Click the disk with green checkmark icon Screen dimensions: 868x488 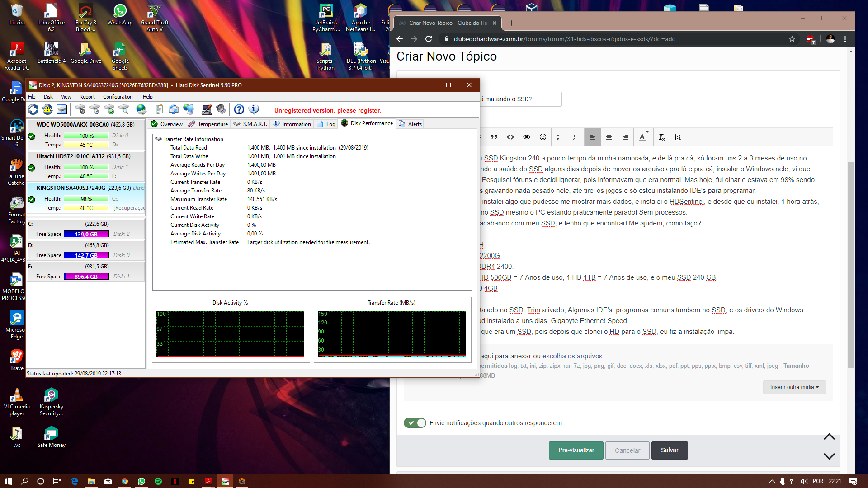coord(109,109)
